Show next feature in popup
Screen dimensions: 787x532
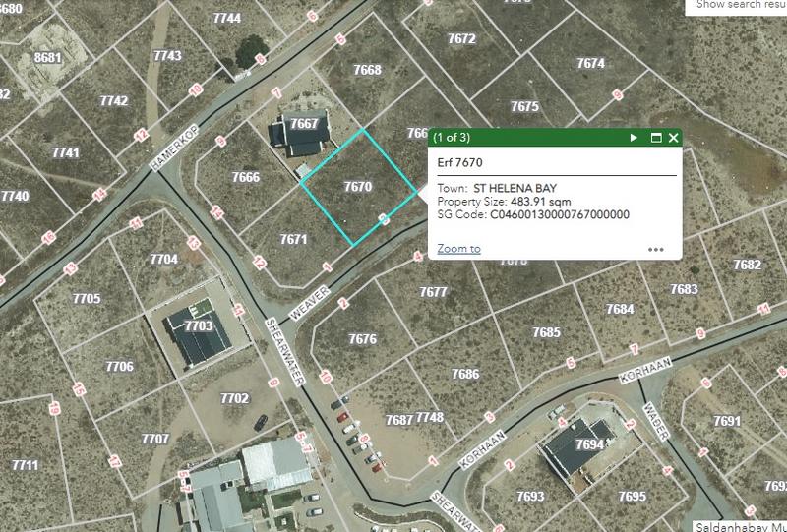[634, 138]
